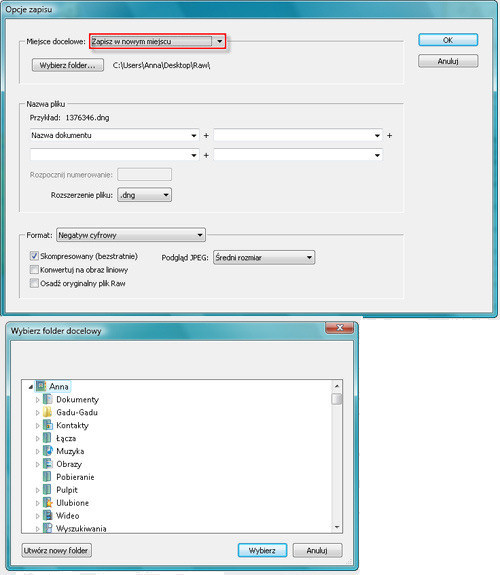Click OK in Opcje zapisu dialog
This screenshot has width=500, height=575.
448,40
